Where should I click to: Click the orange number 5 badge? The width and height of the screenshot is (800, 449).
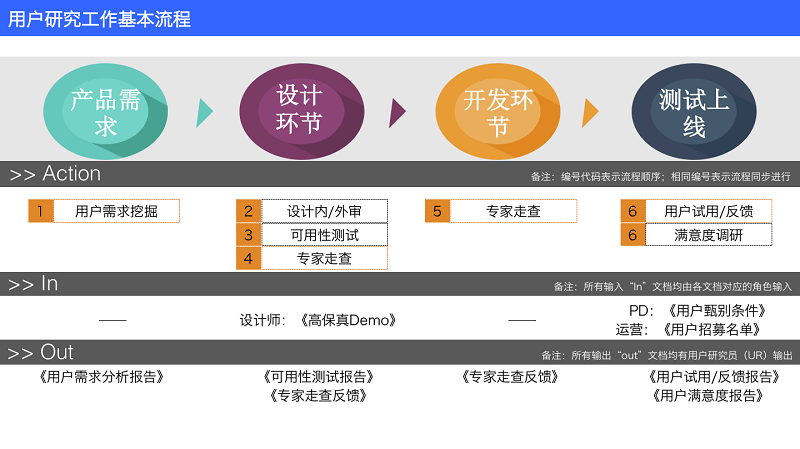[x=437, y=211]
